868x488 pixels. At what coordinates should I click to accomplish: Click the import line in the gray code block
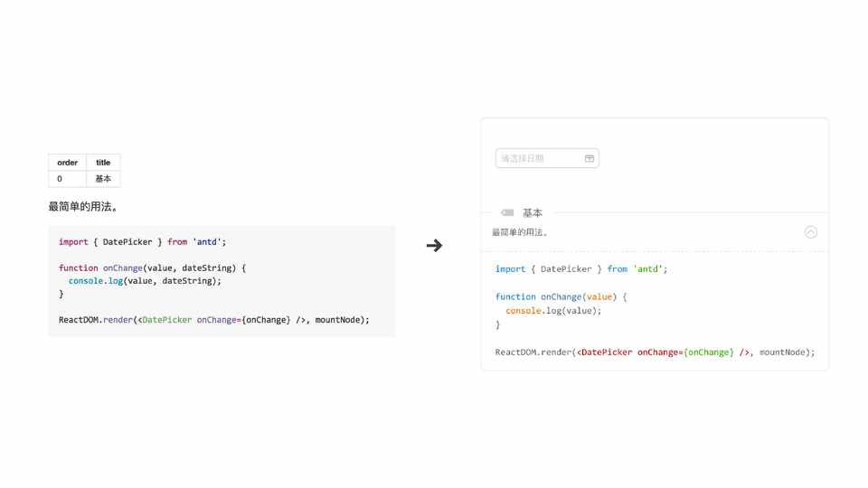[x=142, y=242]
